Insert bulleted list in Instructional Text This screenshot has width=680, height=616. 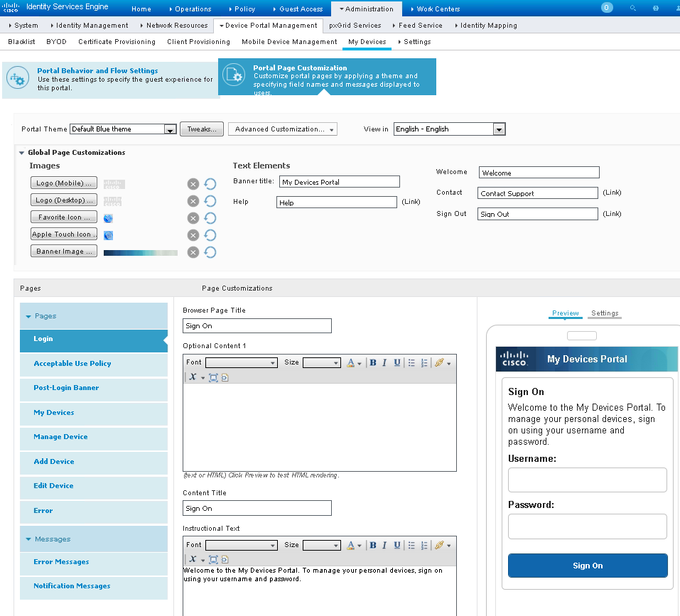(411, 546)
